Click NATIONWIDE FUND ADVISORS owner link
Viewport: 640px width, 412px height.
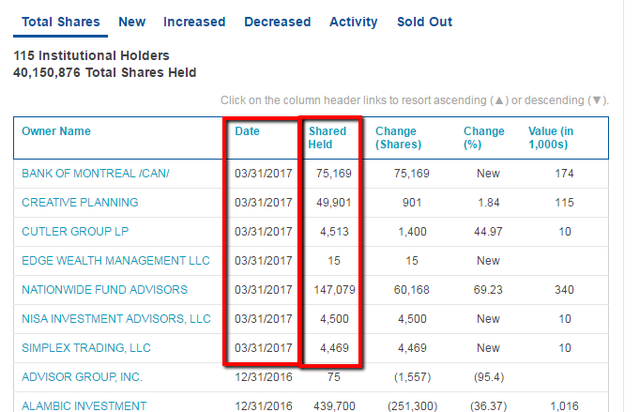[105, 290]
